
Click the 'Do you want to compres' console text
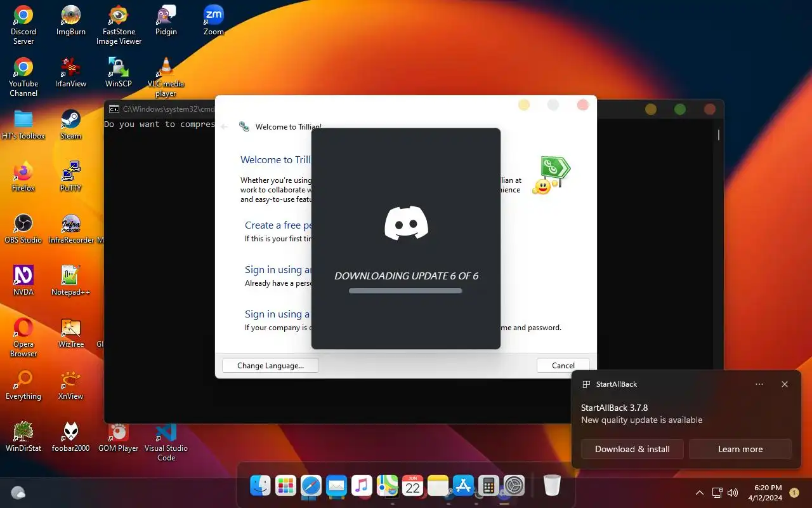tap(159, 124)
